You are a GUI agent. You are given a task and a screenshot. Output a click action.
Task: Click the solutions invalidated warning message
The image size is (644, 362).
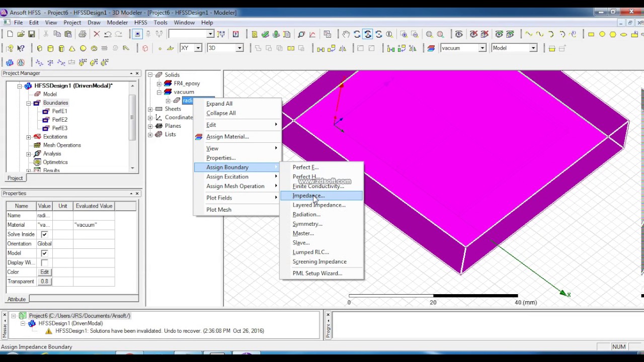tap(159, 331)
